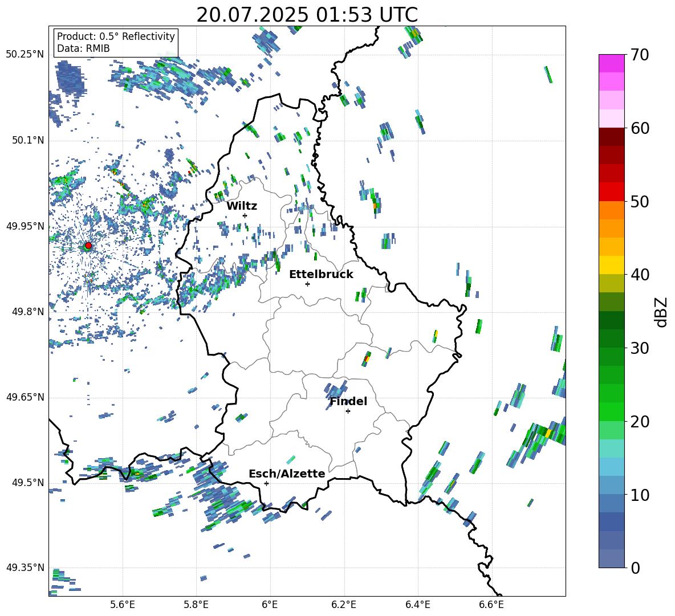Click the Wiltz city label
Screen dimensions: 675x616
coord(242,206)
